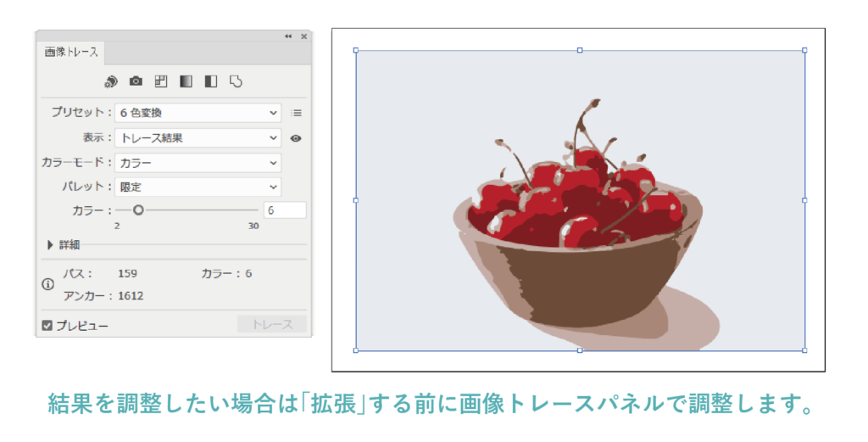Click the top-right selection handle
This screenshot has height=442, width=868.
(x=804, y=50)
